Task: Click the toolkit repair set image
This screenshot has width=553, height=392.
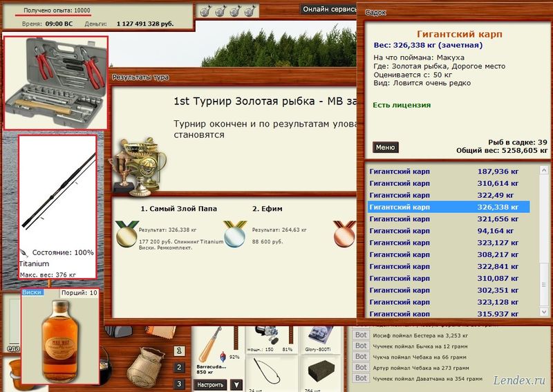Action: click(55, 82)
